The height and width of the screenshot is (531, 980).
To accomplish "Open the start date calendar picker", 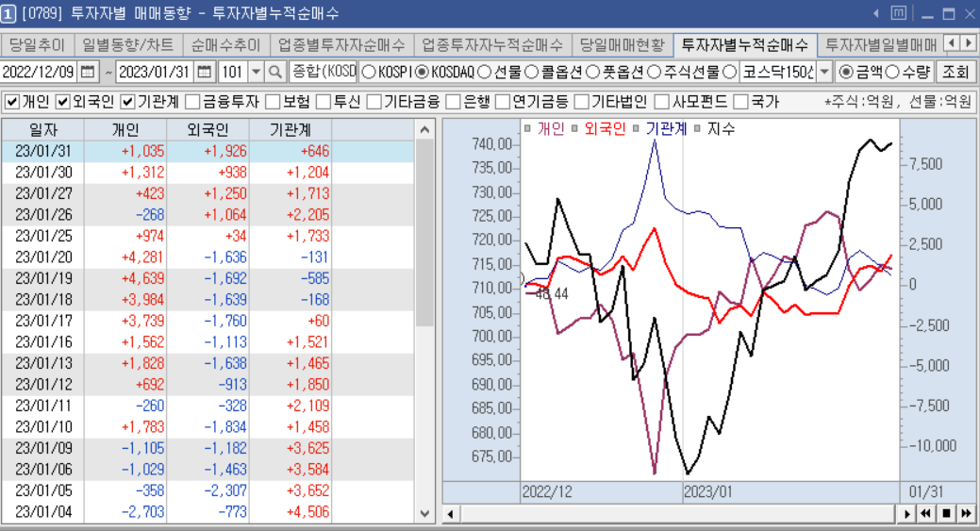I will [x=88, y=73].
